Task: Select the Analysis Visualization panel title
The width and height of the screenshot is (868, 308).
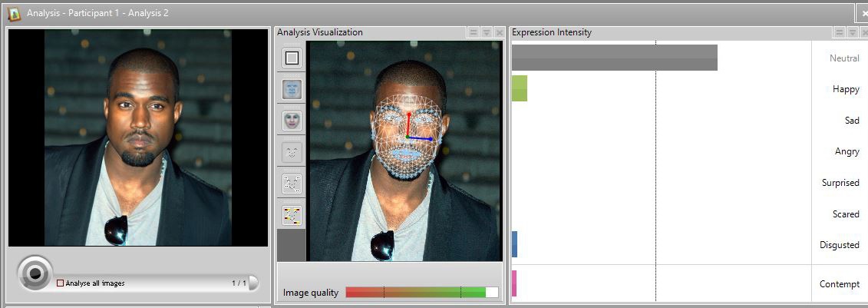Action: click(320, 32)
